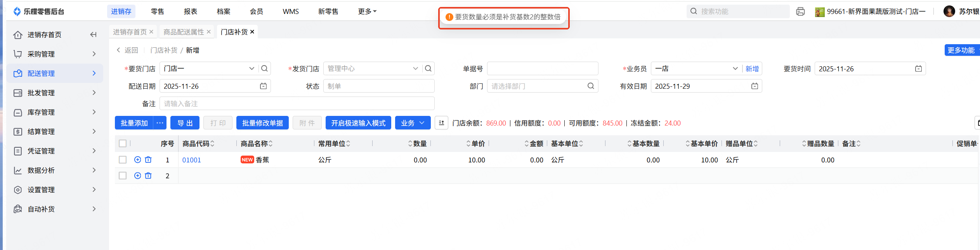Click 新增 link beside 业务员

[752, 69]
